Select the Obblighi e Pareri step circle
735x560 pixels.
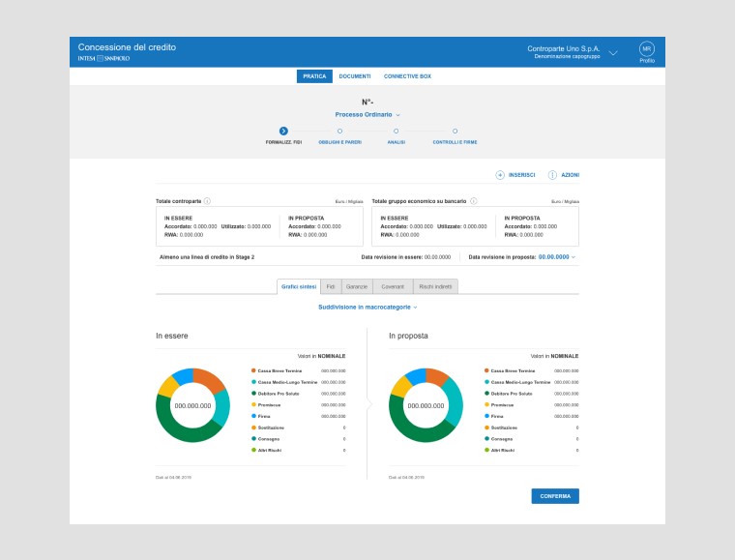point(339,131)
